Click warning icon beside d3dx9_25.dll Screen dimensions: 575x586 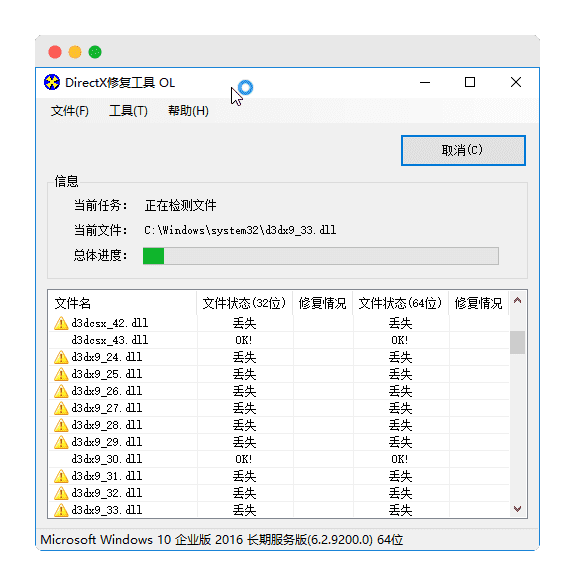point(61,374)
